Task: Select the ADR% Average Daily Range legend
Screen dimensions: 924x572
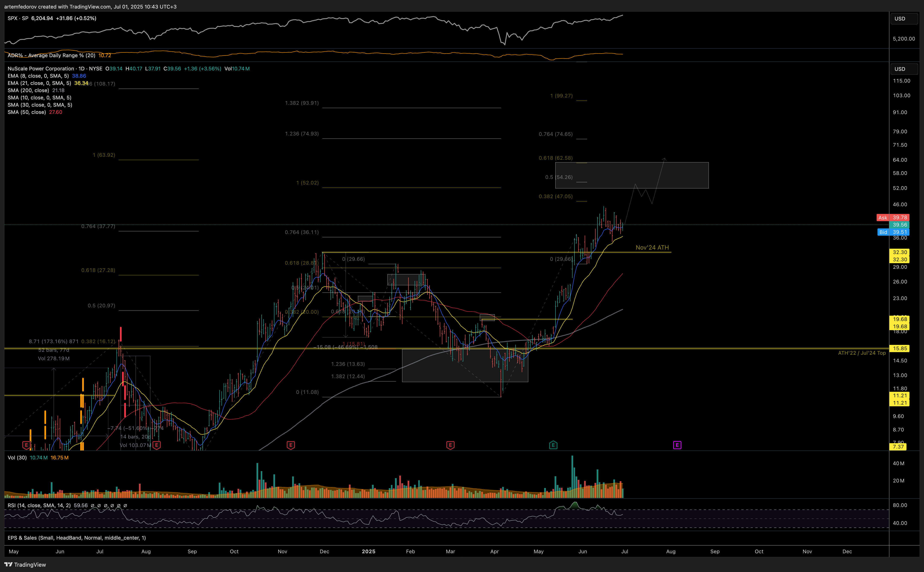Action: click(x=51, y=55)
